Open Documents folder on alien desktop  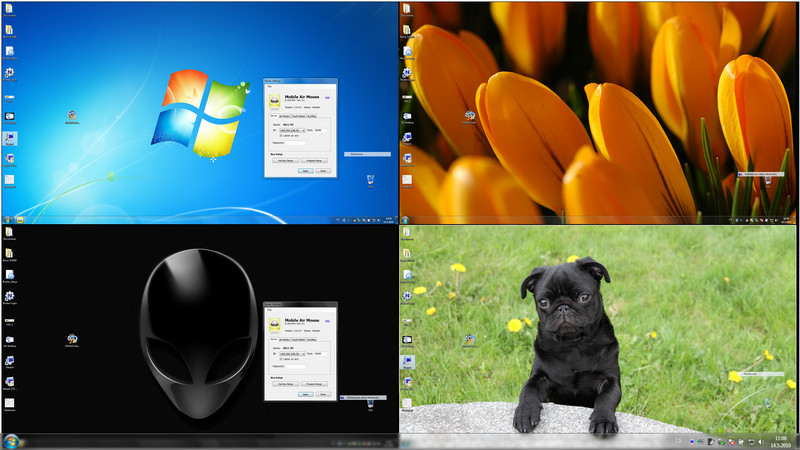click(x=9, y=233)
